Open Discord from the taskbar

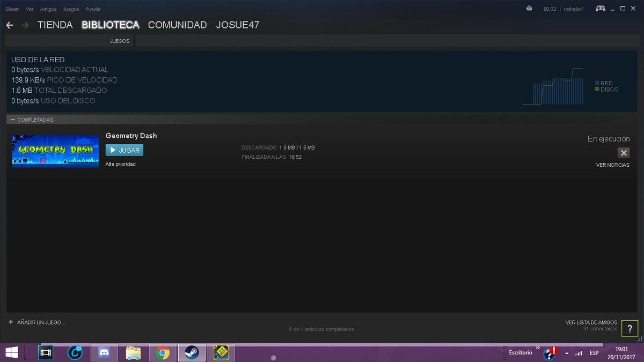(x=104, y=353)
